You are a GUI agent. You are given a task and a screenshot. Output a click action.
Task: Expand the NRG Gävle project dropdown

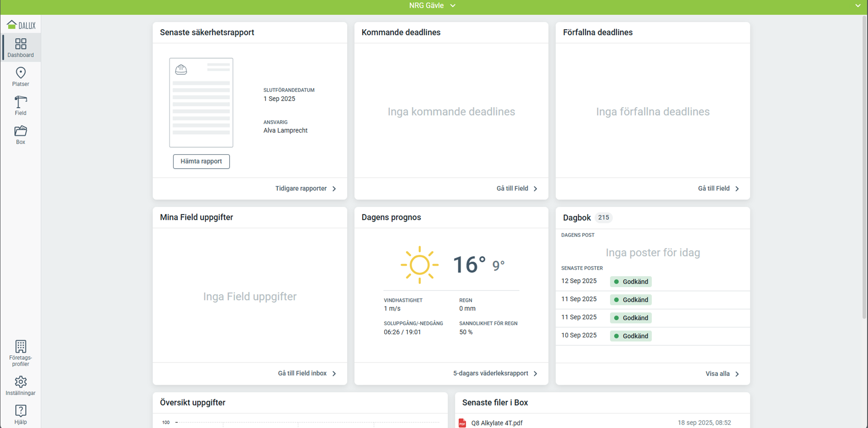coord(432,6)
